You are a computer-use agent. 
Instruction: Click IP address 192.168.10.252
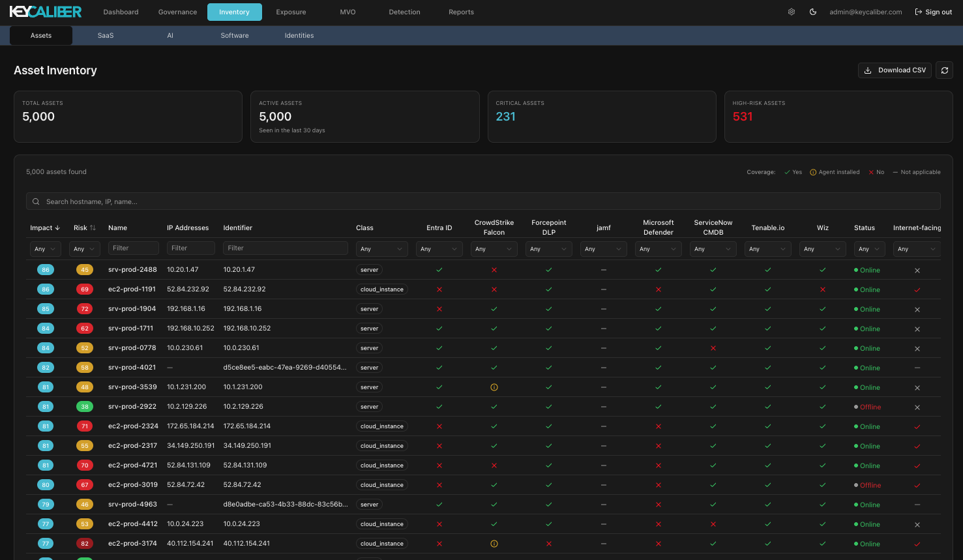click(x=190, y=329)
